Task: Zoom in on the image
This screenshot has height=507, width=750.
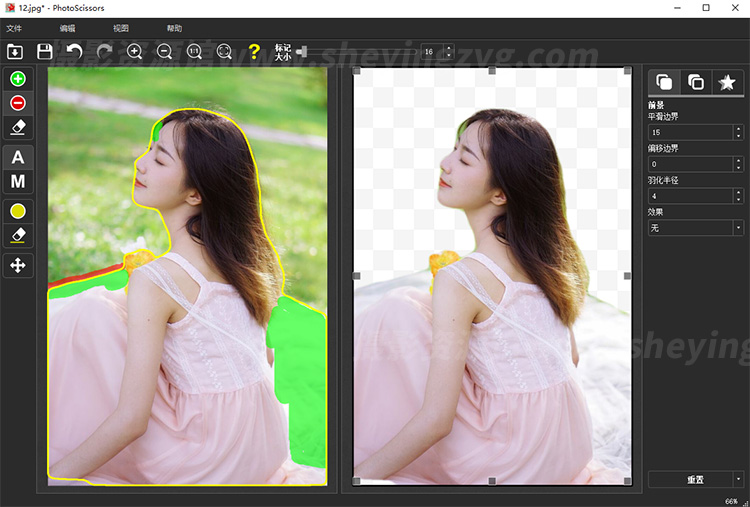Action: point(135,51)
